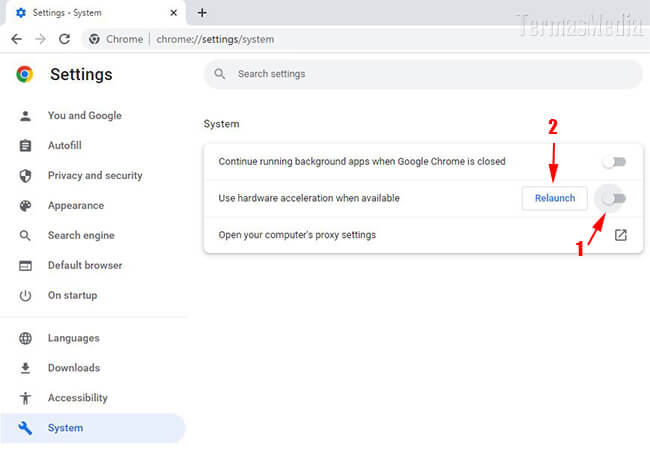This screenshot has height=450, width=650.
Task: Click the shield icon for Privacy and security
Action: coord(25,176)
